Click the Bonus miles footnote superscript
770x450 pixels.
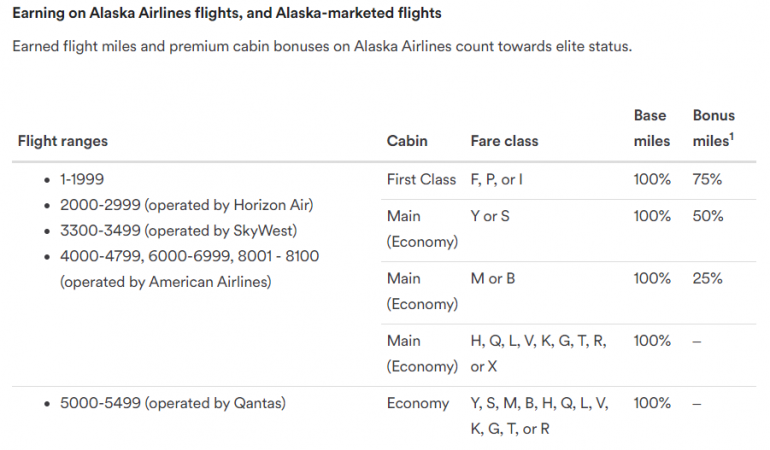click(x=732, y=137)
